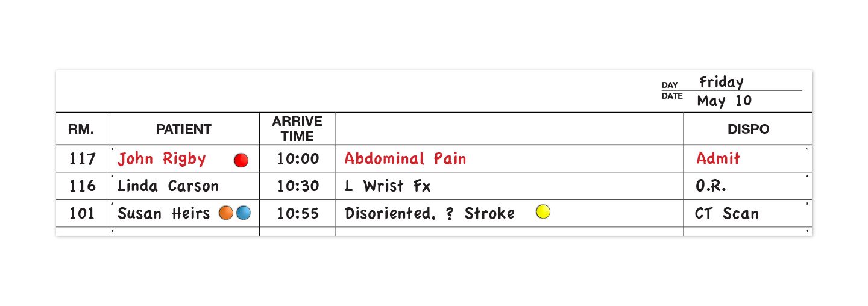Click the Abdominal Pain complaint entry
The height and width of the screenshot is (306, 868).
coord(405,159)
